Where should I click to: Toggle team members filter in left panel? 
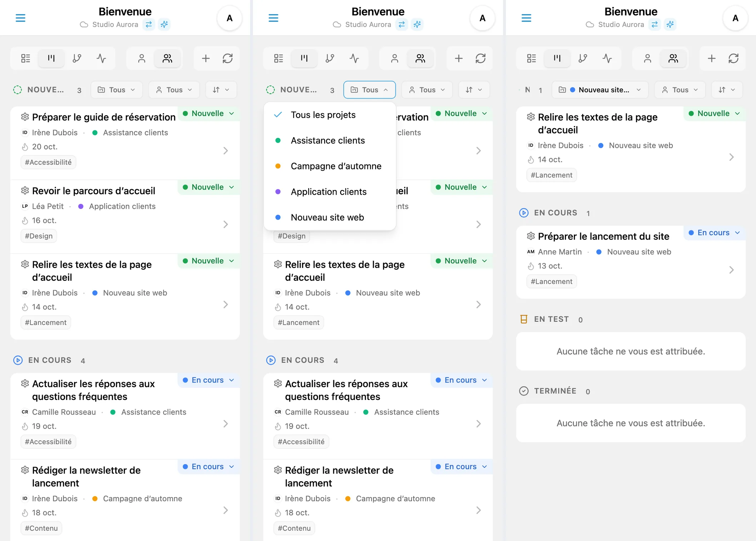pyautogui.click(x=167, y=58)
